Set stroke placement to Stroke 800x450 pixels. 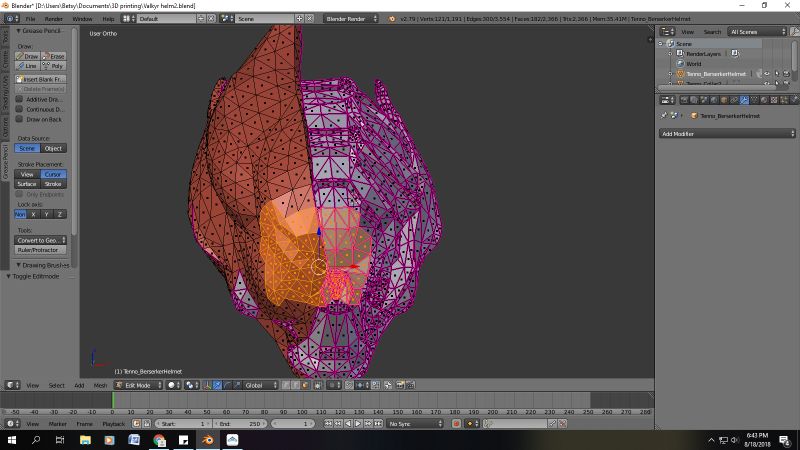click(54, 184)
